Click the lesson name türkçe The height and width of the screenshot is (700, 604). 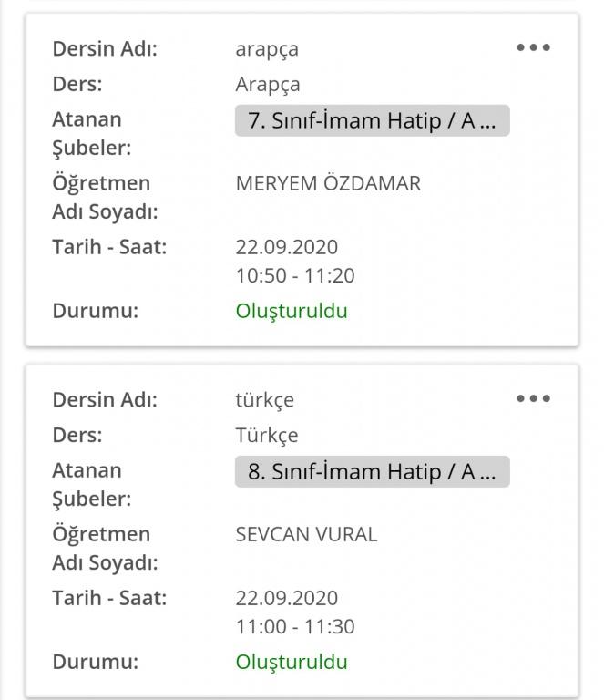[x=265, y=400]
